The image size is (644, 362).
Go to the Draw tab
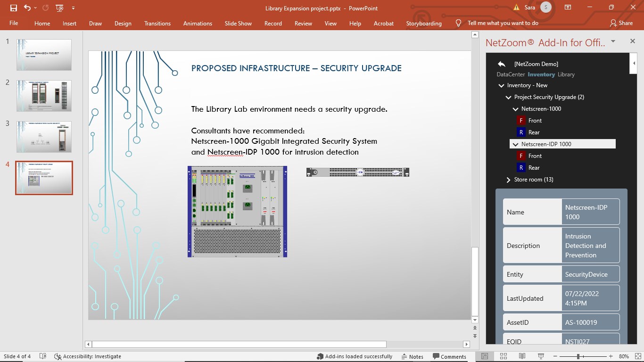pos(95,23)
